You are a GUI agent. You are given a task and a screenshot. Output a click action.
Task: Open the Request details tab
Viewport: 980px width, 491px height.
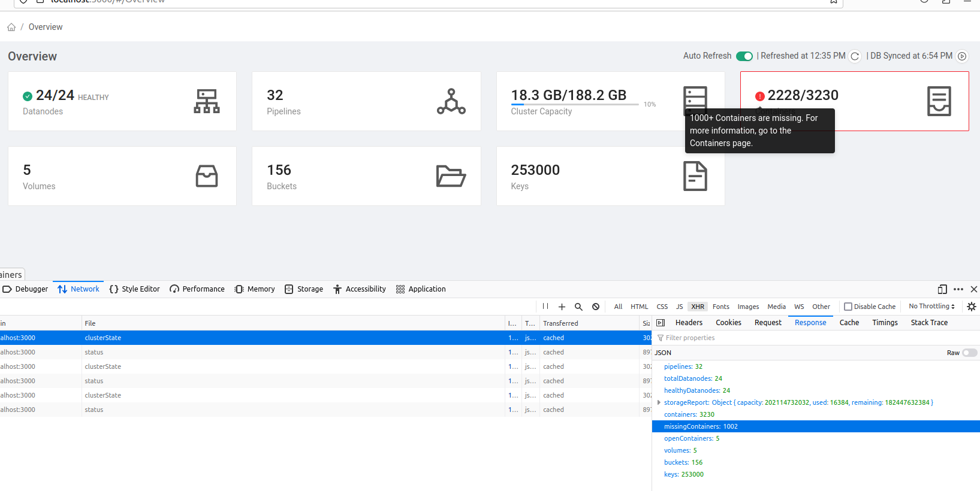[x=768, y=323]
